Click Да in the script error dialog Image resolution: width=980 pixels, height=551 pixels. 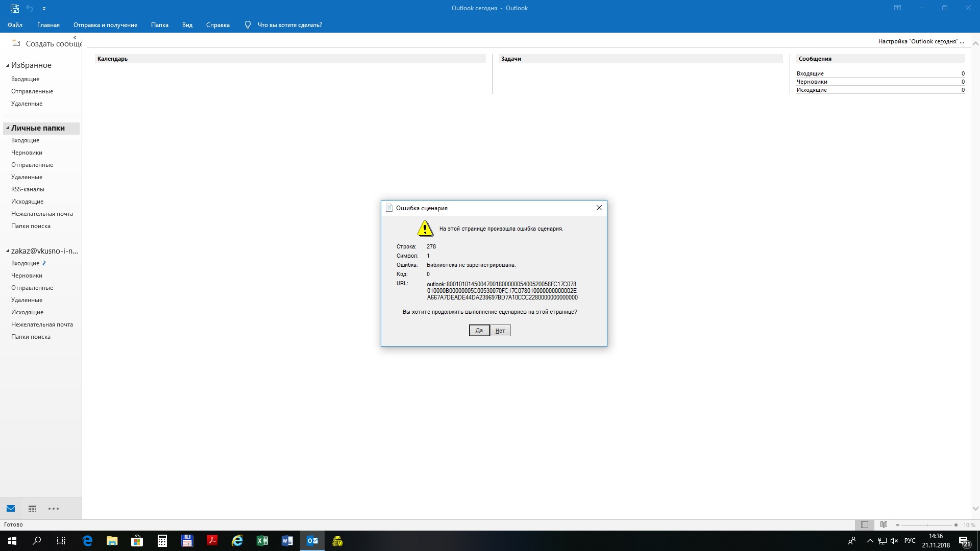click(479, 331)
